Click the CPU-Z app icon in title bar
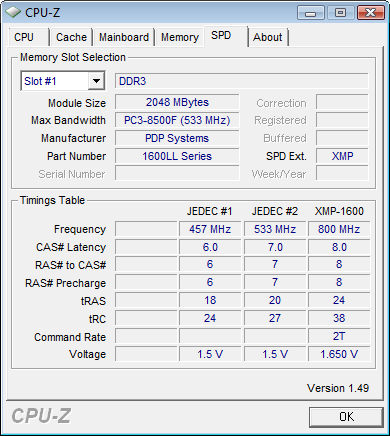Viewport: 390px width, 436px height. pyautogui.click(x=13, y=13)
